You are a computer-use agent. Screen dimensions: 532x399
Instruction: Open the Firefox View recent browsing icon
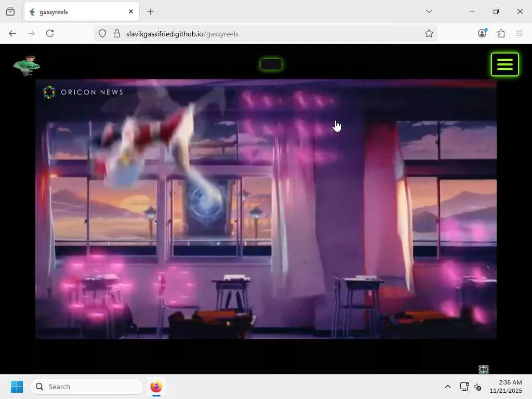[x=10, y=12]
